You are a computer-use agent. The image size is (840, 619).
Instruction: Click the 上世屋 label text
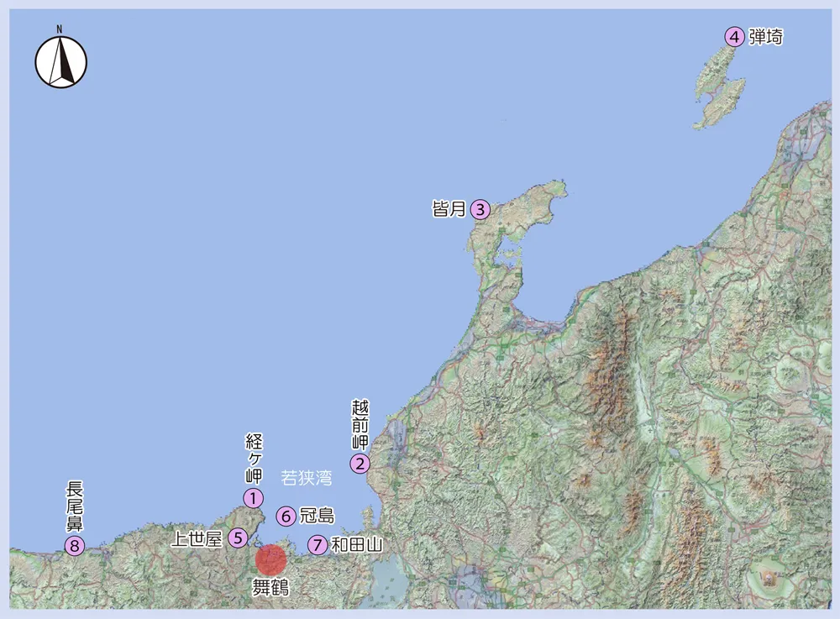tap(197, 538)
